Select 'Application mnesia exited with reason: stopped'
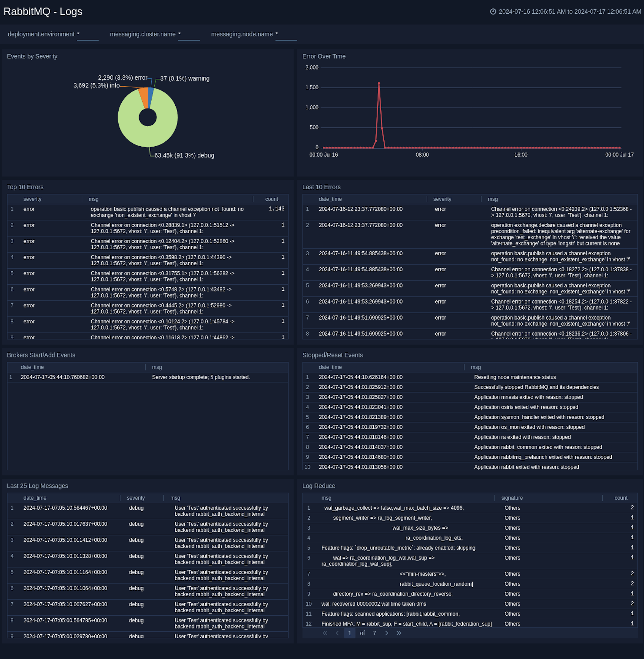The image size is (644, 659). [x=528, y=397]
